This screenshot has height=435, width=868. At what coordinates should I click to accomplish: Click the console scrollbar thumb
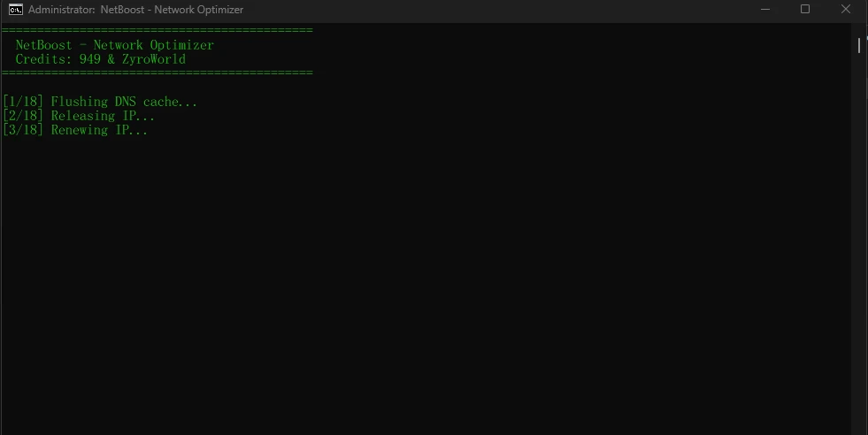coord(859,45)
